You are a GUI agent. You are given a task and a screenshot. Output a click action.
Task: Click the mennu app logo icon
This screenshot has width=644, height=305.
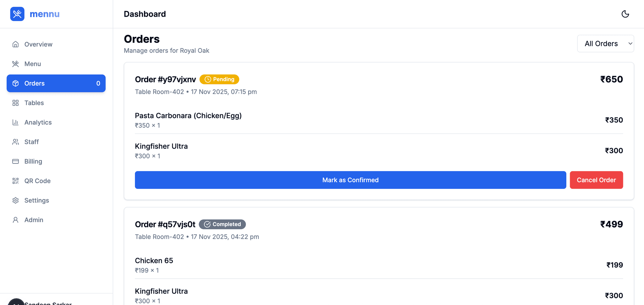(17, 14)
